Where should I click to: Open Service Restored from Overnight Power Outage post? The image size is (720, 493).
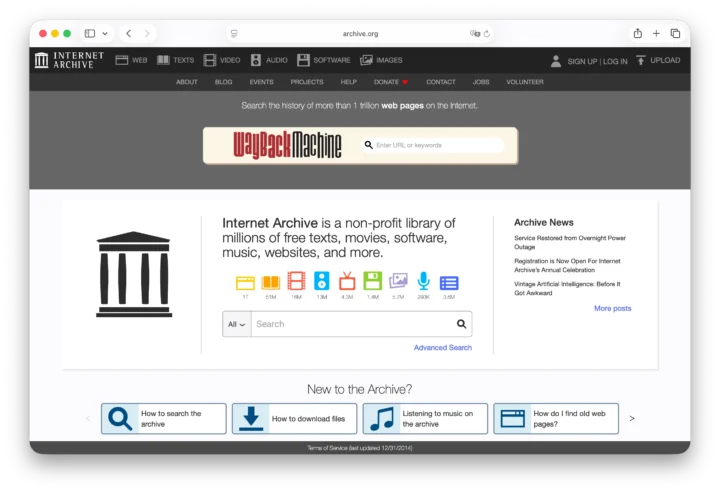[x=570, y=242]
